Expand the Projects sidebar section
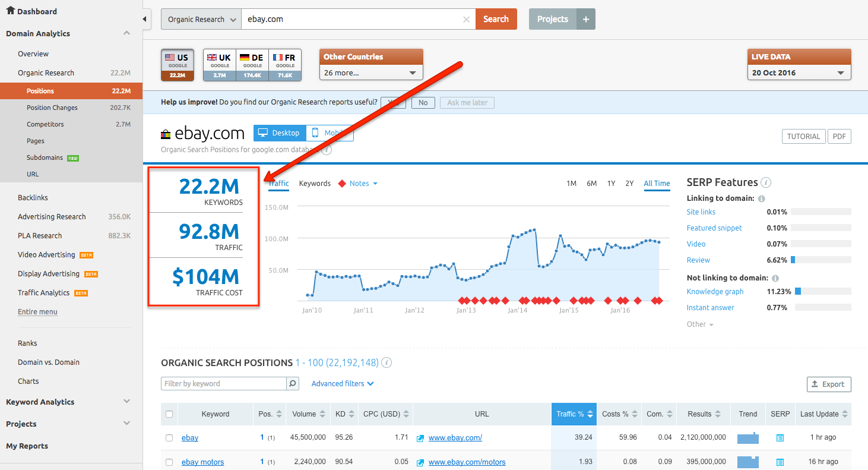The width and height of the screenshot is (868, 470). 126,424
